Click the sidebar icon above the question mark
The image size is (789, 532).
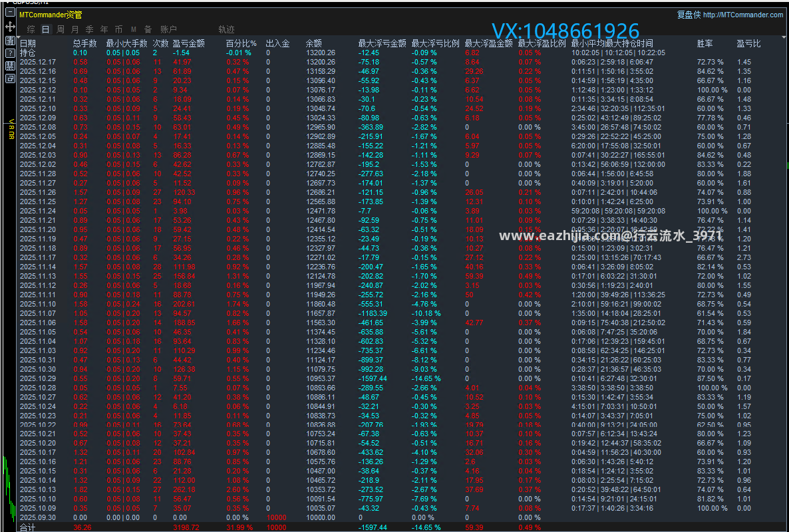point(10,40)
